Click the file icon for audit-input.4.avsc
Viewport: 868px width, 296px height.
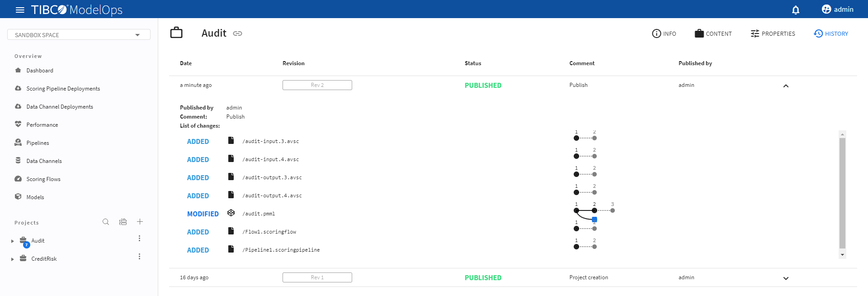pyautogui.click(x=231, y=158)
